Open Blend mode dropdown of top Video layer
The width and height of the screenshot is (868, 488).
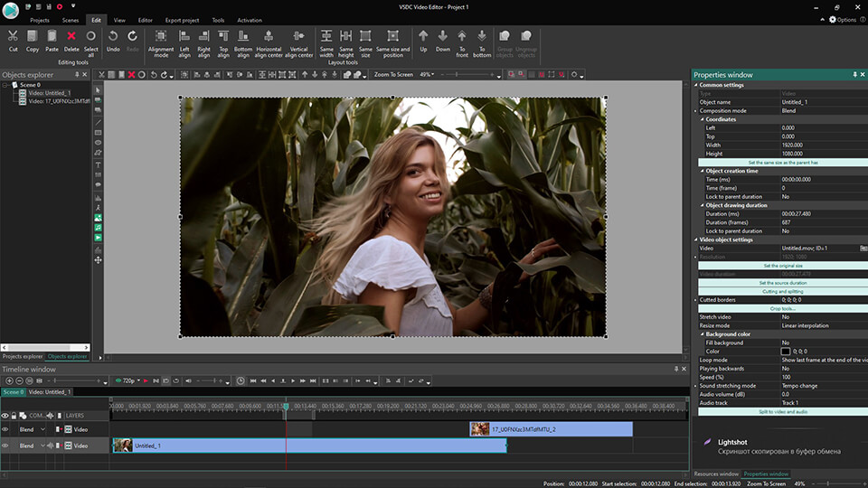click(x=42, y=429)
